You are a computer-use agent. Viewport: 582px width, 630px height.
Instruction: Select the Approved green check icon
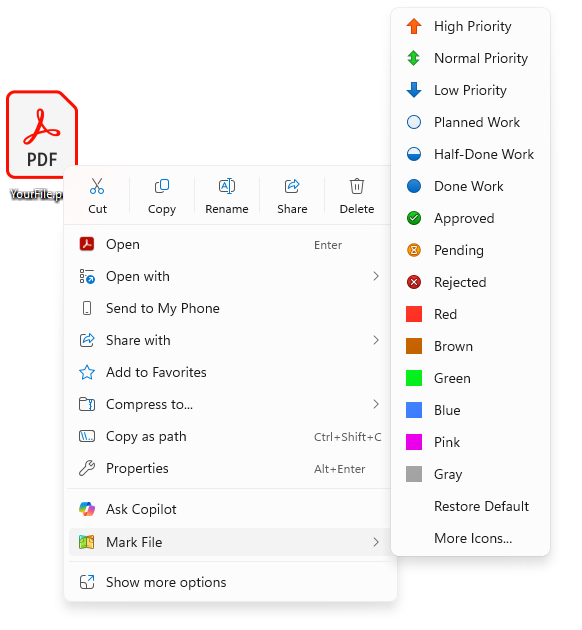coord(414,218)
